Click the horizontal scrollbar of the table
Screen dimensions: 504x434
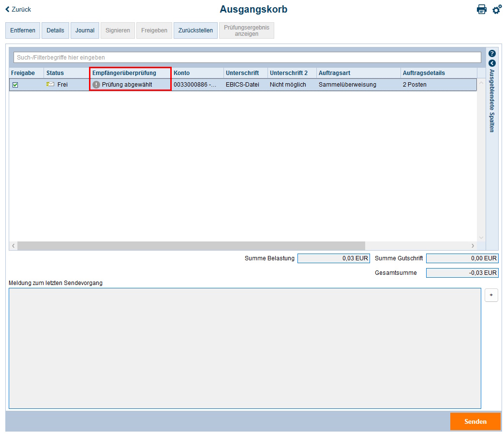coord(191,246)
